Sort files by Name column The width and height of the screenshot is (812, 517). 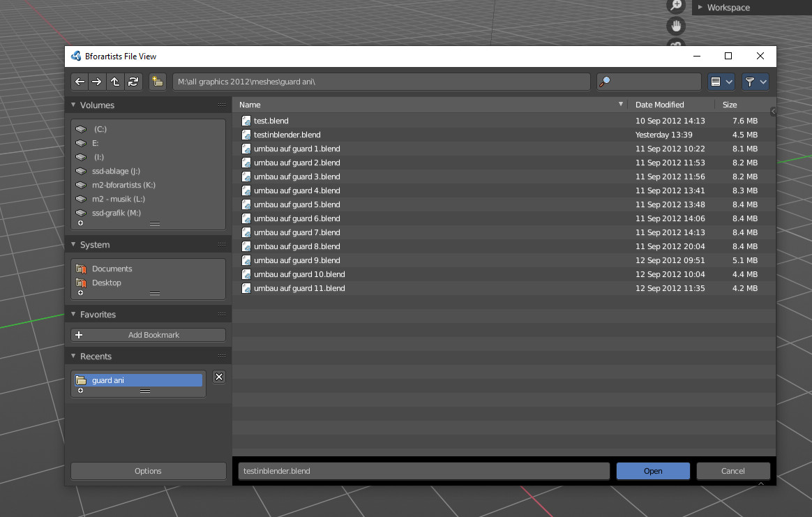pyautogui.click(x=250, y=105)
